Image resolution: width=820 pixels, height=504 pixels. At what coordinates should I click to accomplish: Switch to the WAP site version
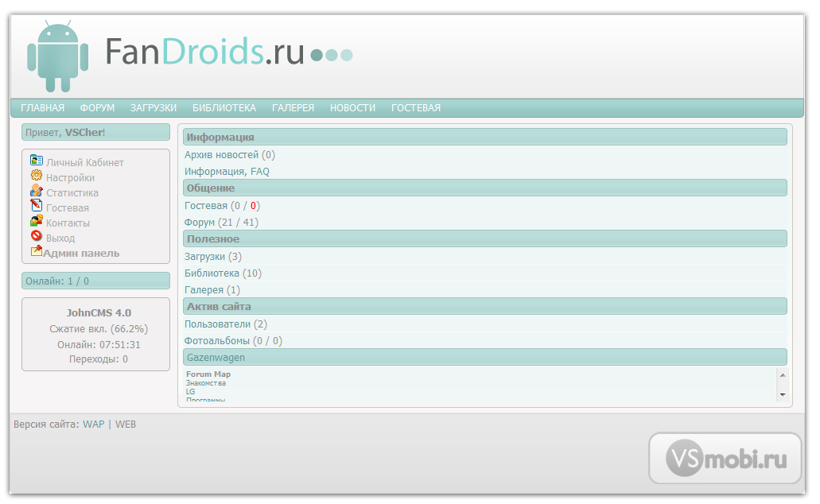tap(94, 425)
